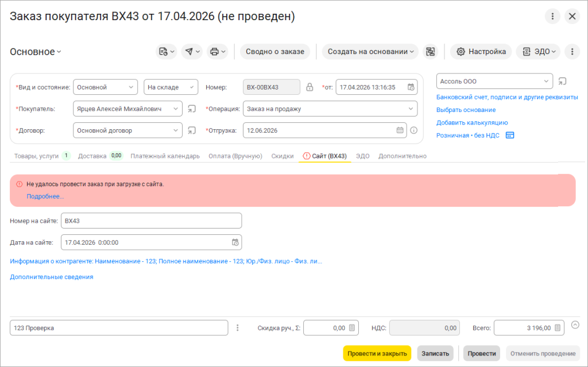This screenshot has height=367, width=588.
Task: Open Банковский счет, подписи и другие реквизиты link
Action: [x=507, y=97]
